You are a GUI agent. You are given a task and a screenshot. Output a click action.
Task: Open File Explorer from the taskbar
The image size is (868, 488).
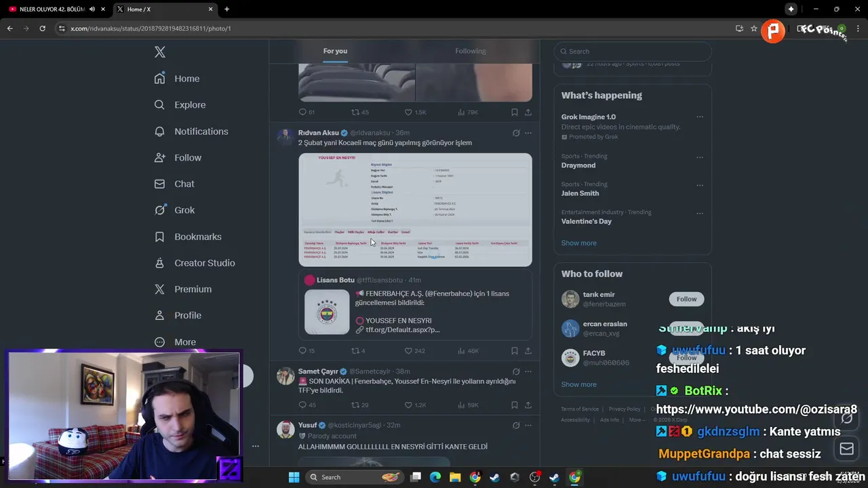[x=455, y=477]
